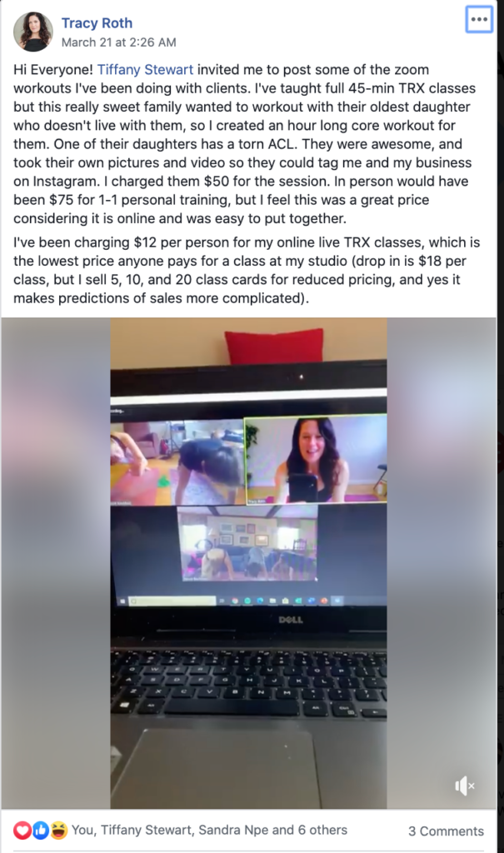
Task: Click the blurred left video margin
Action: click(x=56, y=563)
